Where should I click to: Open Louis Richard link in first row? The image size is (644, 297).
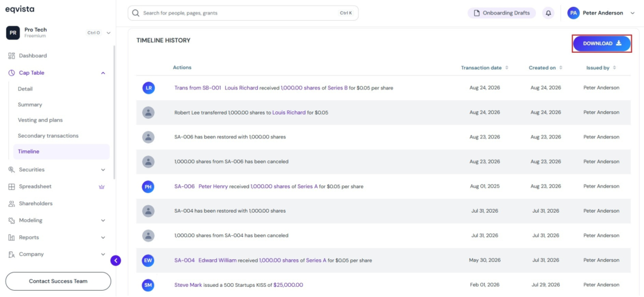click(241, 88)
